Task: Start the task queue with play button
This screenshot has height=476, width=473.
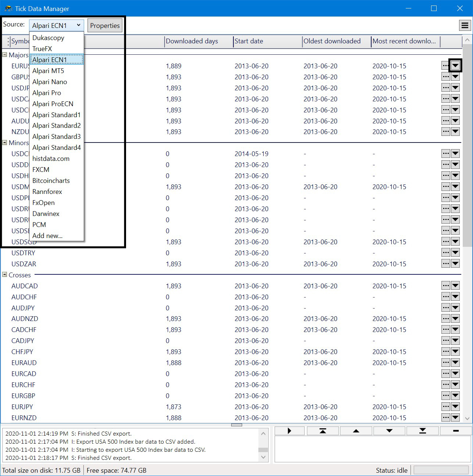Action: pyautogui.click(x=290, y=431)
